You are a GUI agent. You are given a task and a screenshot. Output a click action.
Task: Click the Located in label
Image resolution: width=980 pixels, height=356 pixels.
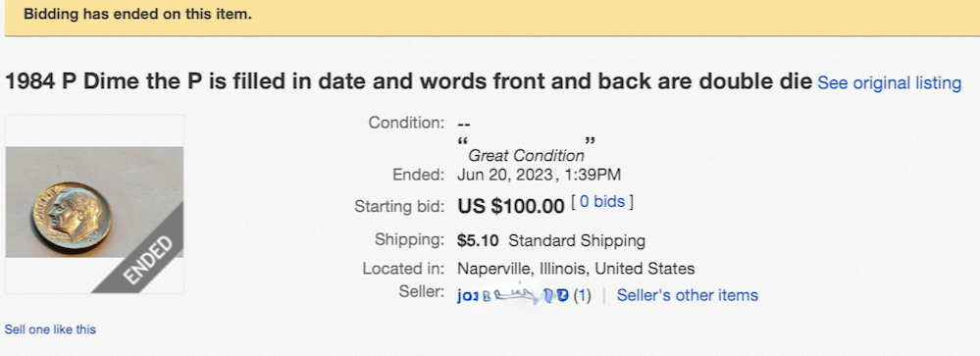coord(404,269)
